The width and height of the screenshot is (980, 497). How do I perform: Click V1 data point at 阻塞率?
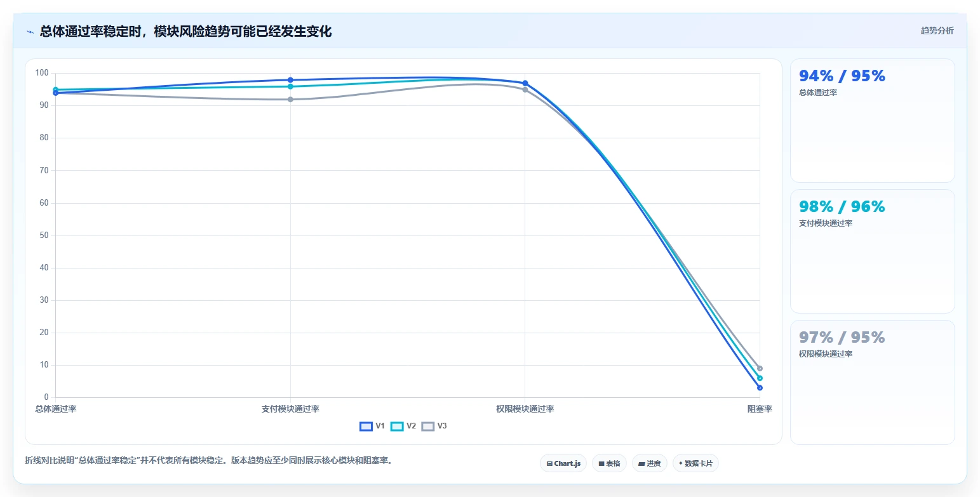coord(760,388)
